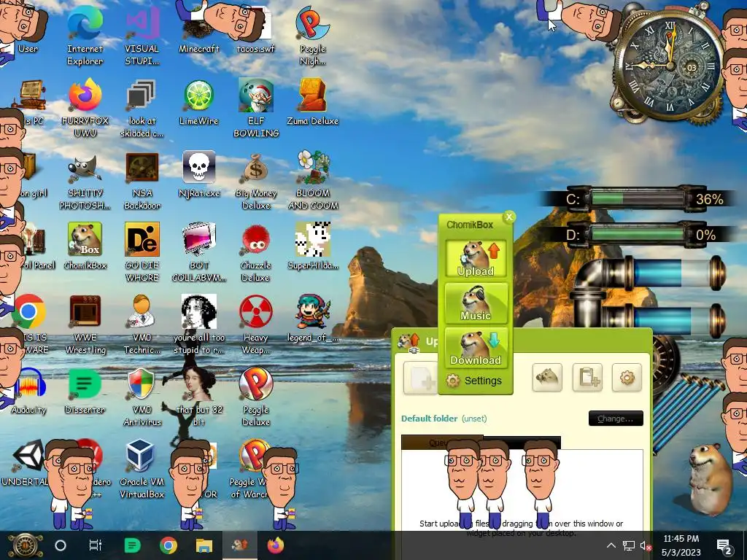The image size is (747, 560).
Task: Click the Cortana circle on the taskbar
Action: [x=61, y=545]
